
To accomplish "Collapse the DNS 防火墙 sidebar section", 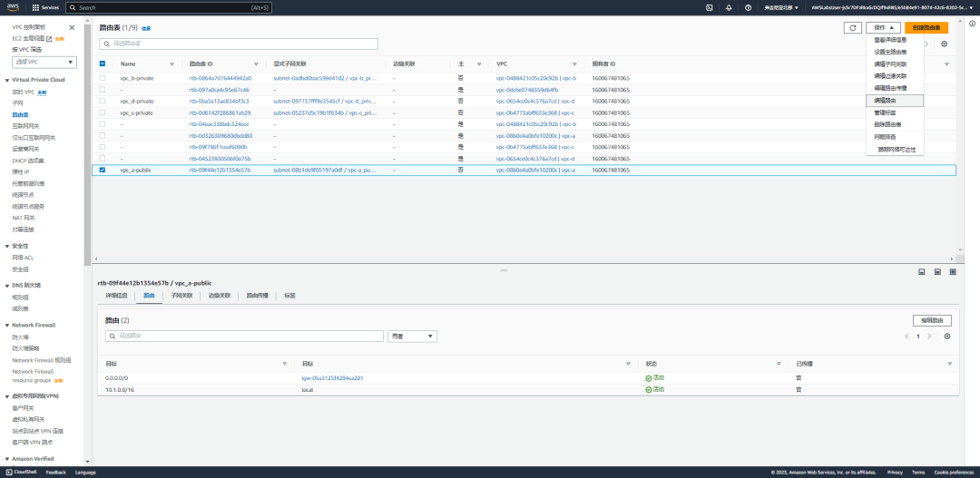I will (7, 286).
